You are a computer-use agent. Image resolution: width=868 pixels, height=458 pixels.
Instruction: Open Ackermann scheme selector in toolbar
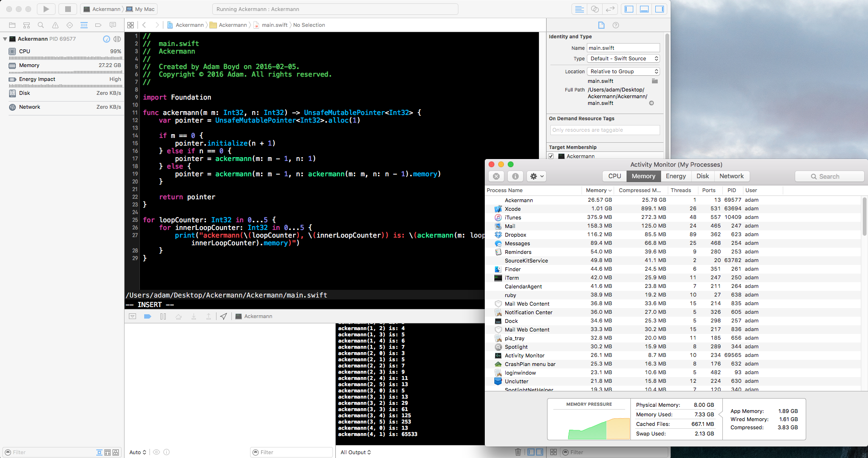[102, 9]
